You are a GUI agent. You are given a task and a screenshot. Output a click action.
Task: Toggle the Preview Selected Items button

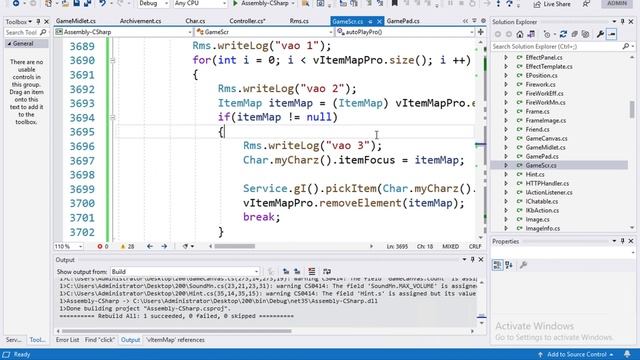point(611,34)
